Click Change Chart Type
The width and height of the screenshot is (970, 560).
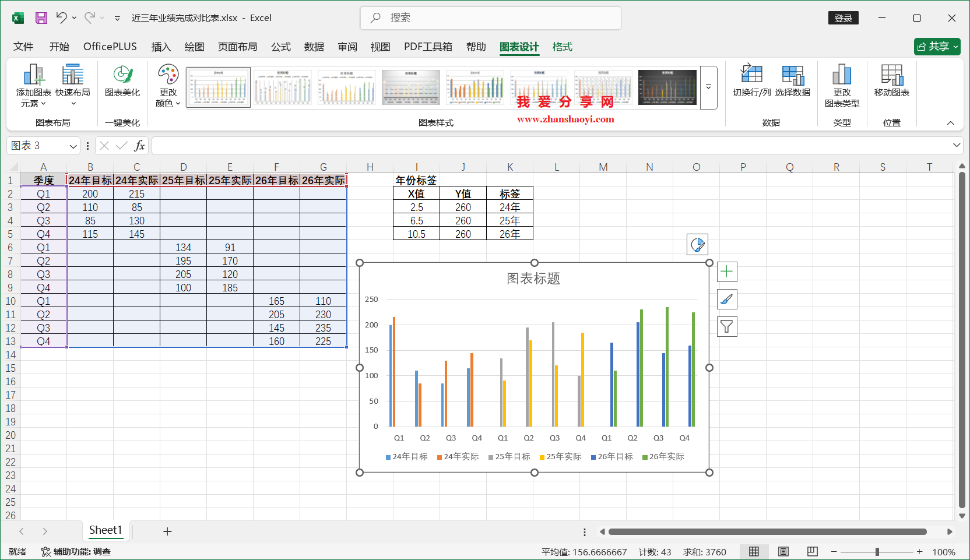842,86
